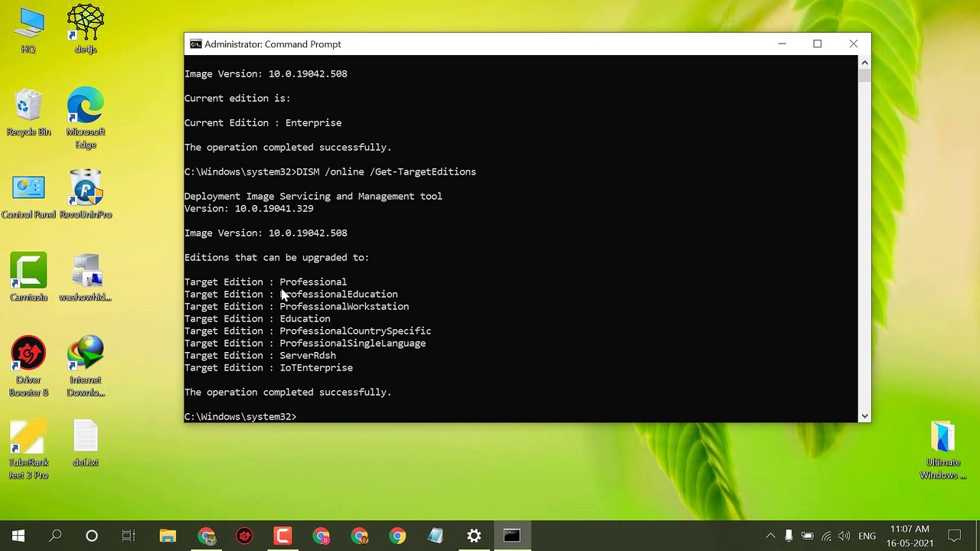
Task: Click the 'Administrator: Command Prompt' title text
Action: (273, 44)
